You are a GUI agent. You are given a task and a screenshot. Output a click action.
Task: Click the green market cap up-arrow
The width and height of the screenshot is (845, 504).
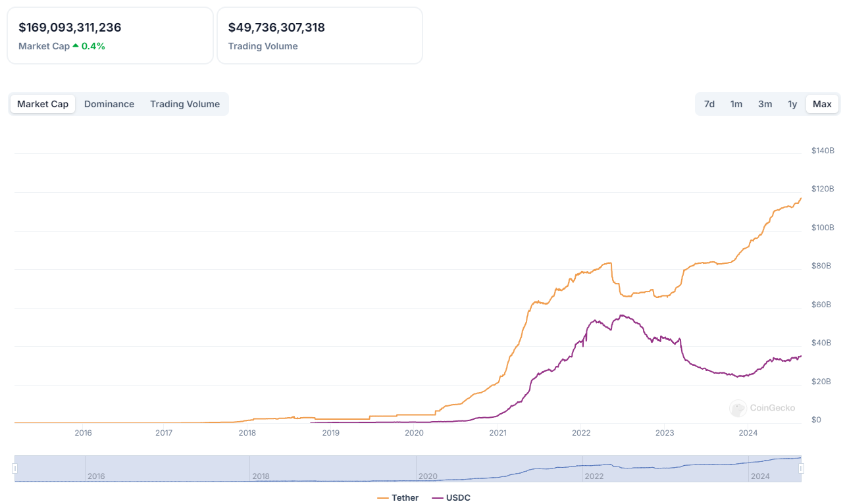[76, 46]
